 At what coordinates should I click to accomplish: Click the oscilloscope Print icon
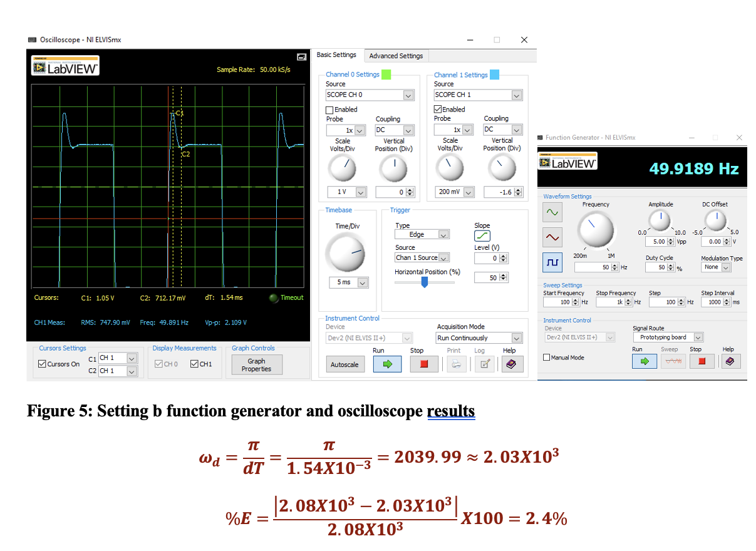(x=457, y=364)
